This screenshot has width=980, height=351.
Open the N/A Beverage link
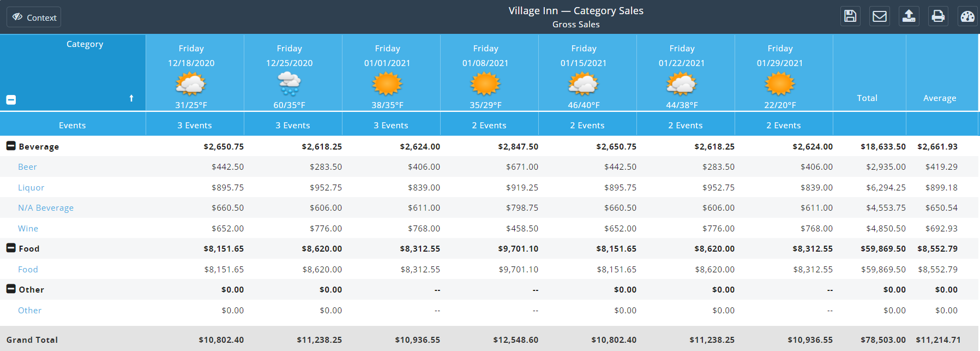(x=46, y=208)
